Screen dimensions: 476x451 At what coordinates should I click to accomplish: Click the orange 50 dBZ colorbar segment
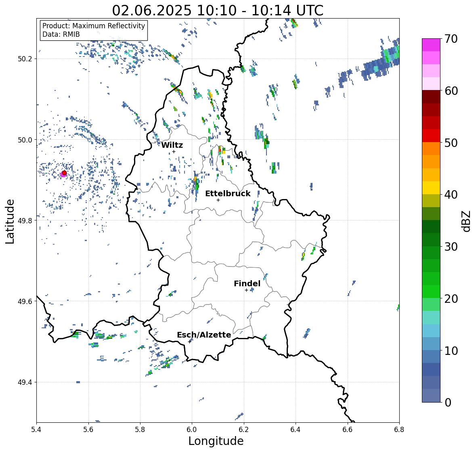click(x=431, y=149)
